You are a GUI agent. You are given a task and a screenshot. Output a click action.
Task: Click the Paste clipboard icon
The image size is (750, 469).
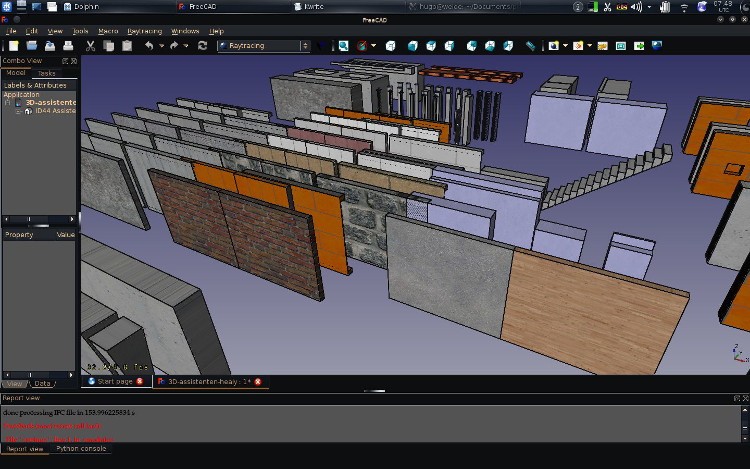pos(127,46)
